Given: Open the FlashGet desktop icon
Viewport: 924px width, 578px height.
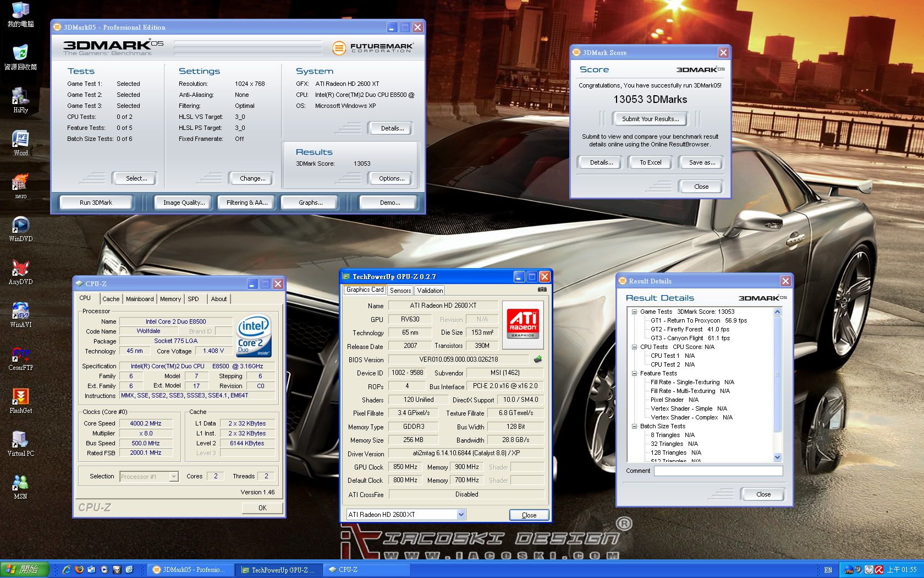Looking at the screenshot, I should point(20,400).
